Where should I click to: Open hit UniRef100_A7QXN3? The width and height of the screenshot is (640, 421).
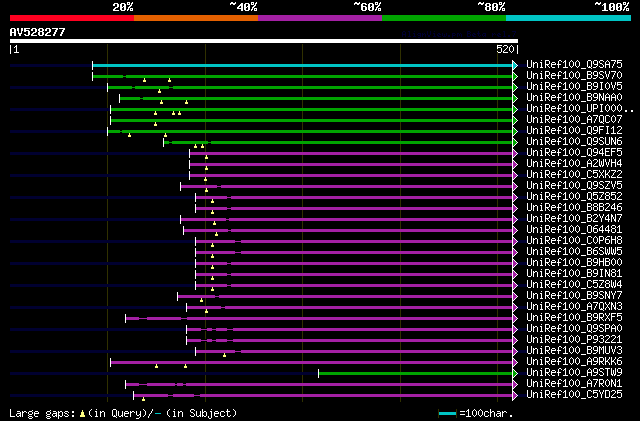pyautogui.click(x=574, y=307)
